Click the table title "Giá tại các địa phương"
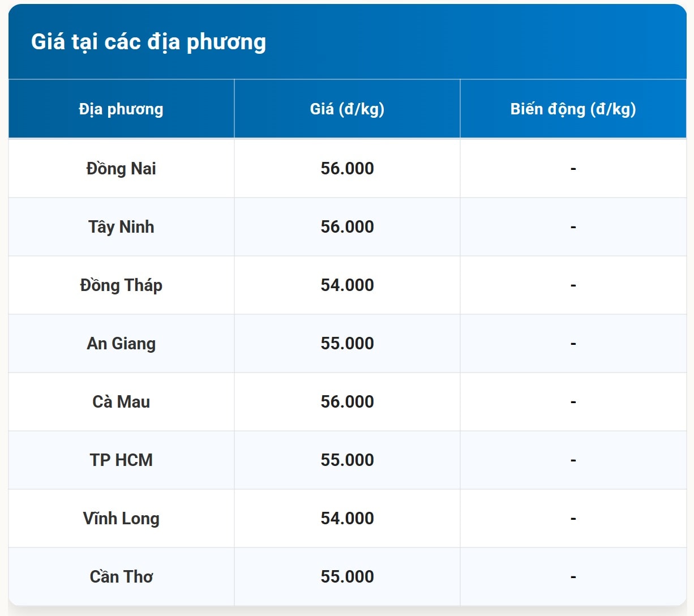This screenshot has width=694, height=616. (148, 42)
